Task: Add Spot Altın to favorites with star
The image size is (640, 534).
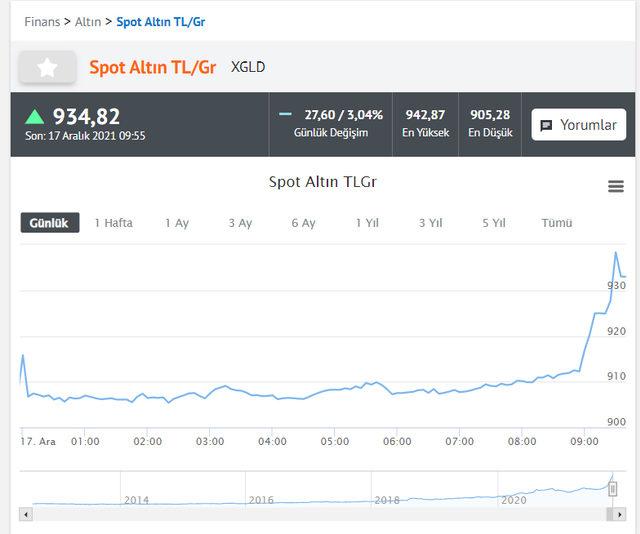Action: (47, 67)
